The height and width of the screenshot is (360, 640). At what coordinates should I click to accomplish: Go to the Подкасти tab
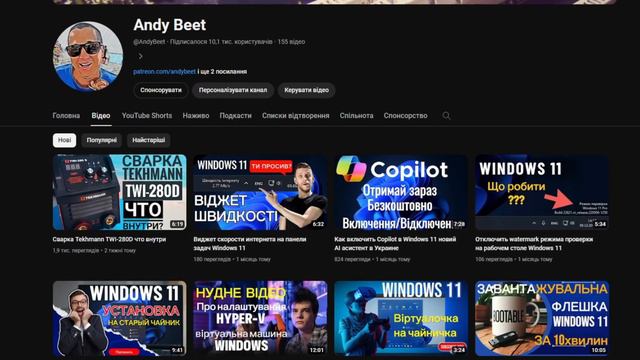click(x=236, y=116)
